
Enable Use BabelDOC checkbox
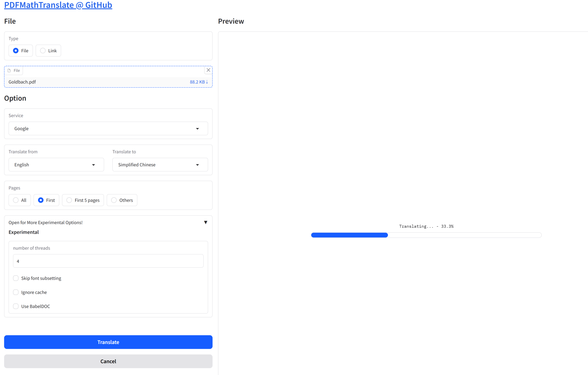click(16, 306)
